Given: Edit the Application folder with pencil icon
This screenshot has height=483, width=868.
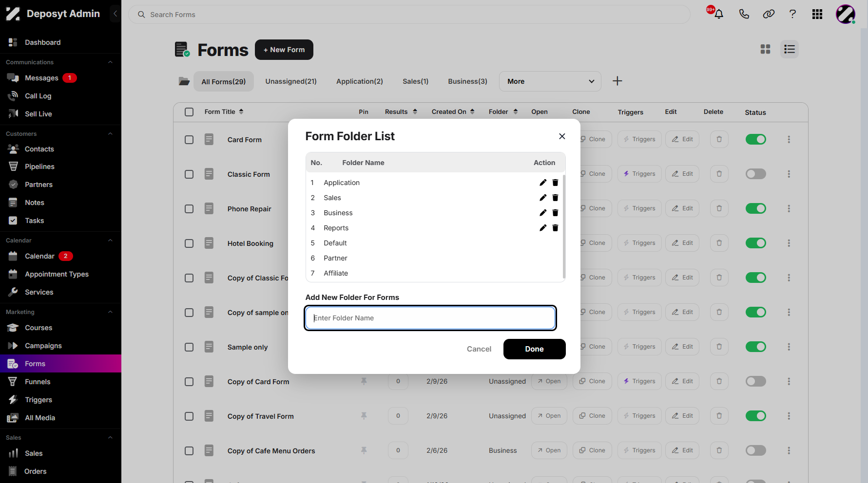Looking at the screenshot, I should coord(543,183).
